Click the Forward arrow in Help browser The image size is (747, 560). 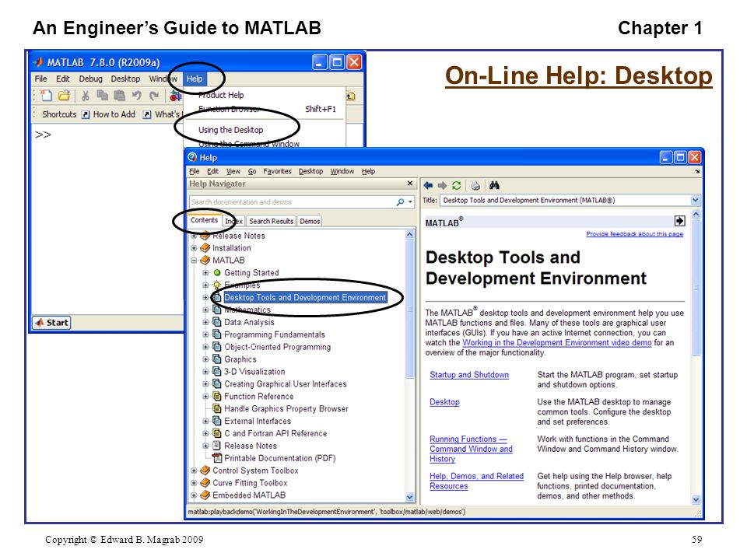pyautogui.click(x=442, y=185)
